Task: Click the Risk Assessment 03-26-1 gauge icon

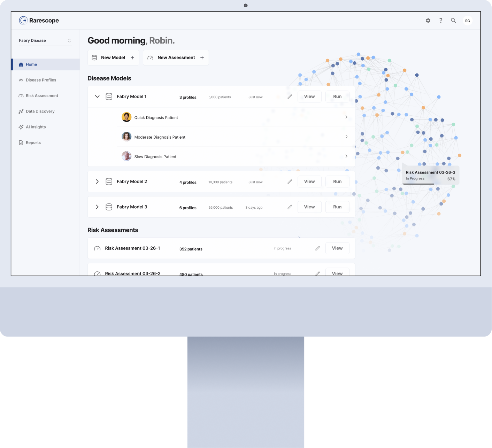Action: click(98, 248)
